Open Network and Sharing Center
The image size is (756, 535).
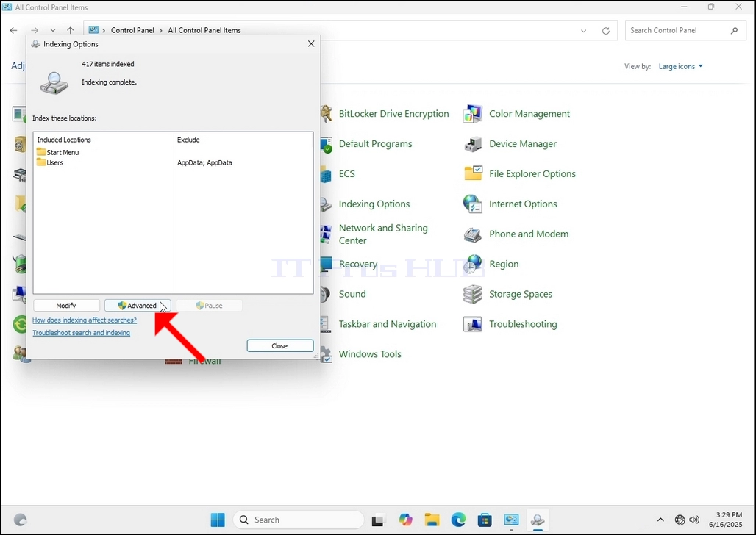pyautogui.click(x=383, y=234)
